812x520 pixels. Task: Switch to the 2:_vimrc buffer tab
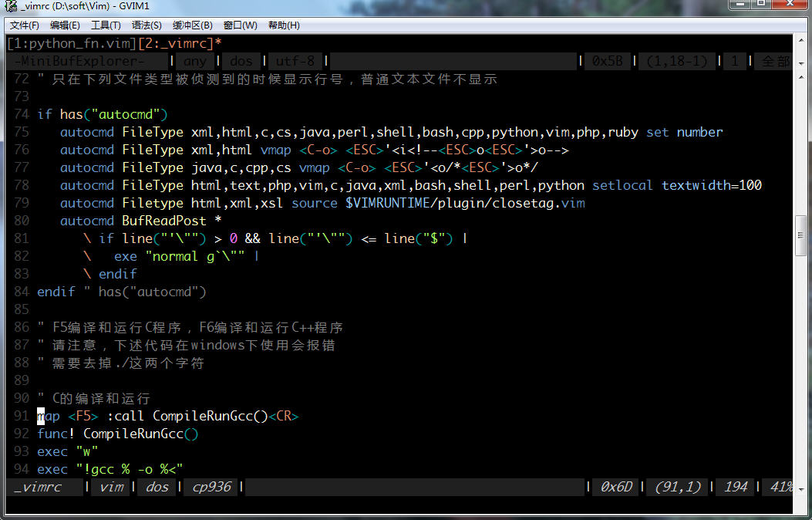pyautogui.click(x=176, y=43)
